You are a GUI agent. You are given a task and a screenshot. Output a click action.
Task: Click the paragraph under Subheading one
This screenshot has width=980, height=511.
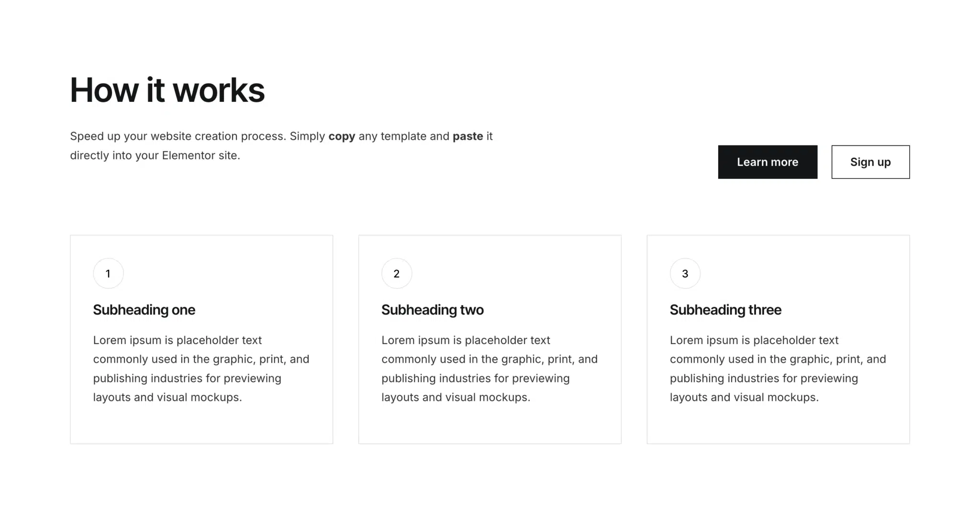[x=201, y=369]
